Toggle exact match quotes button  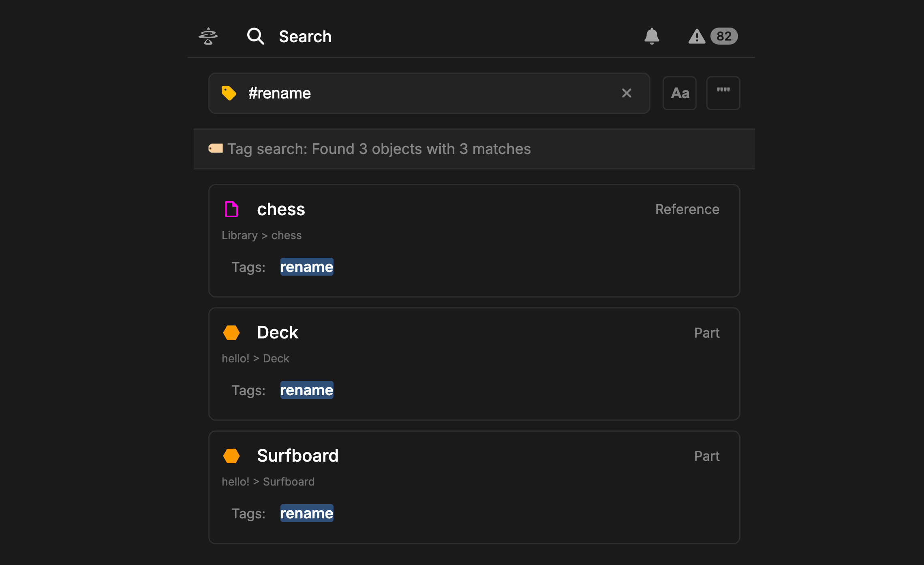[x=723, y=93]
